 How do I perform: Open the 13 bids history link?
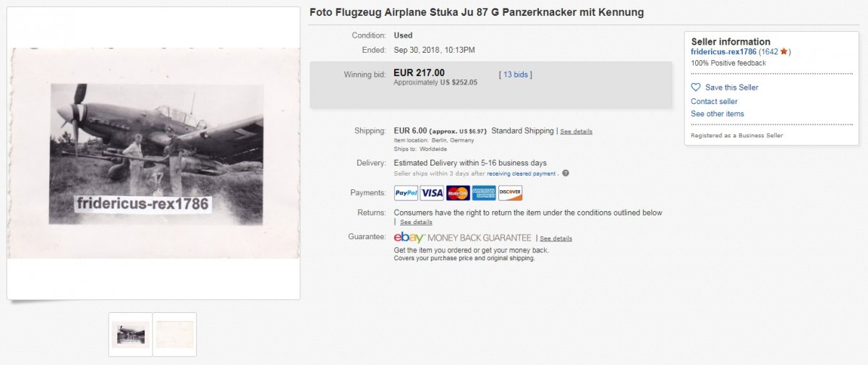coord(516,74)
